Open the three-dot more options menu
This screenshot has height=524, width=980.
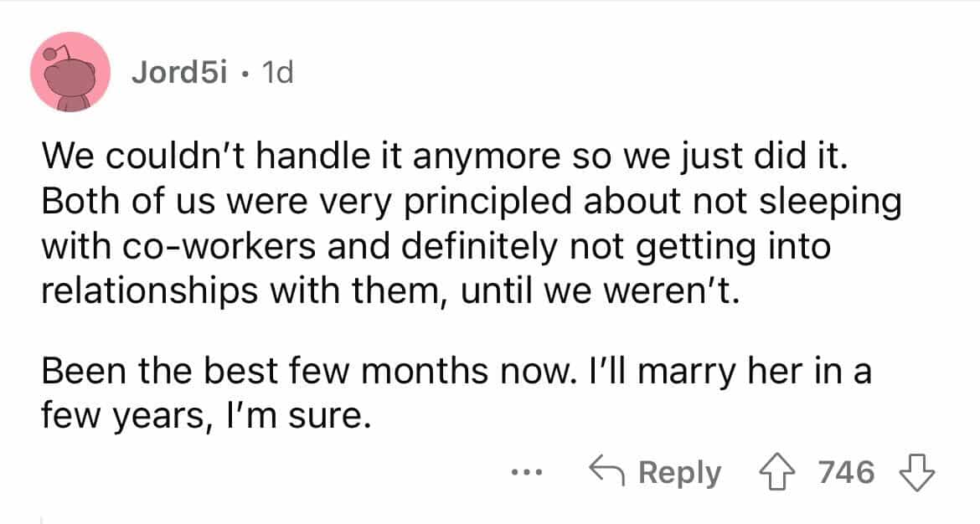click(528, 474)
